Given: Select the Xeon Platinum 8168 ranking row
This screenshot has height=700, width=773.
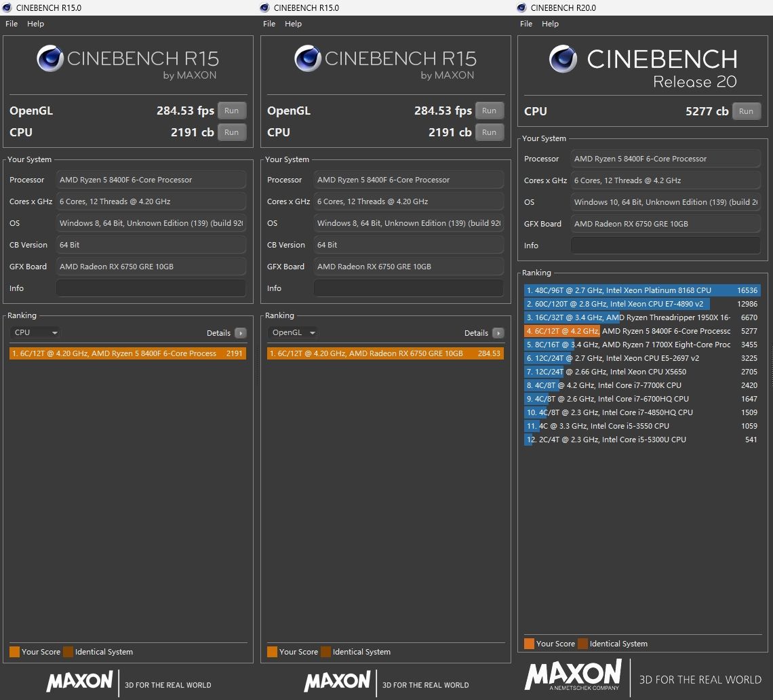Looking at the screenshot, I should coord(642,290).
